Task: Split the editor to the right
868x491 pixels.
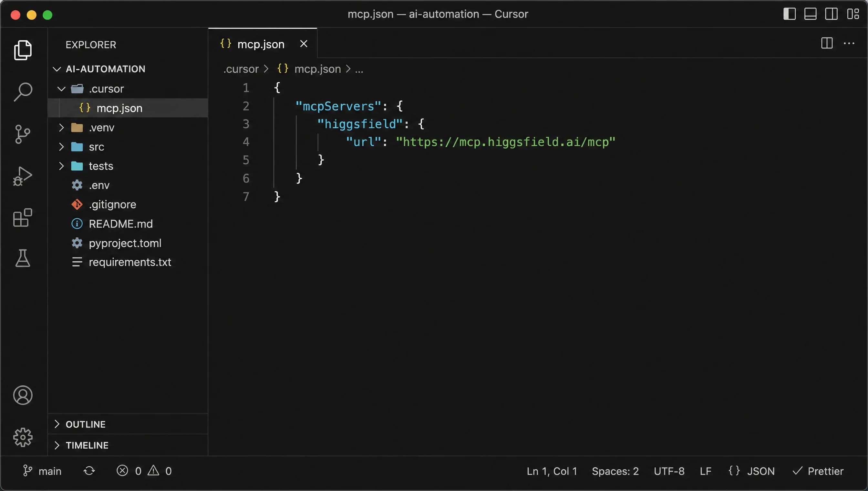Action: click(x=827, y=43)
